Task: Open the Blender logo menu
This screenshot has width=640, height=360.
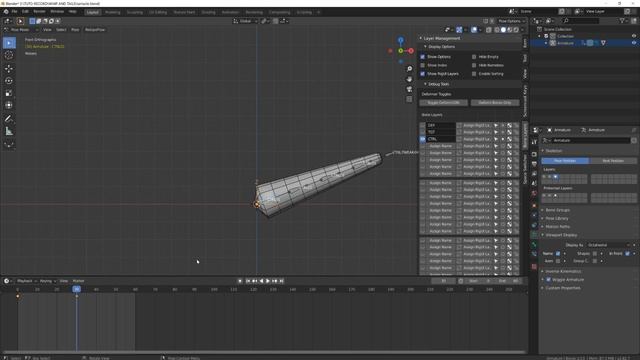Action: (6, 11)
